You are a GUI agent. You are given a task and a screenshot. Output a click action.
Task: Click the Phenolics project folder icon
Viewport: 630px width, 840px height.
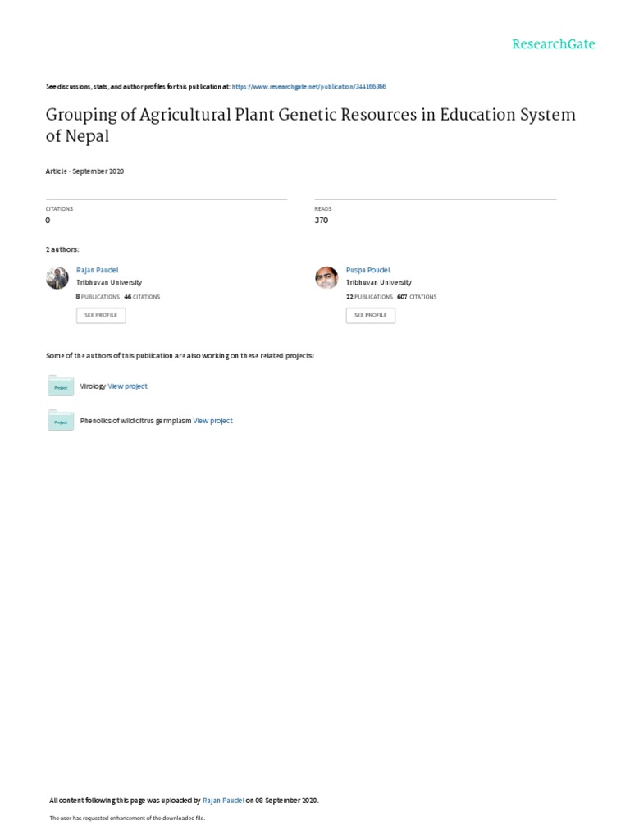pos(60,420)
